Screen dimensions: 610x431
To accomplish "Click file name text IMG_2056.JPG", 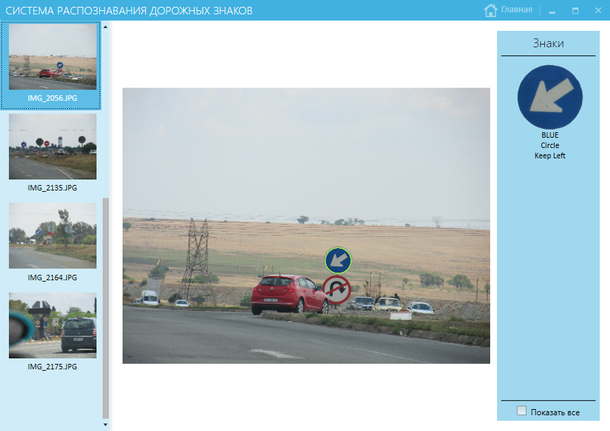I will click(x=52, y=98).
